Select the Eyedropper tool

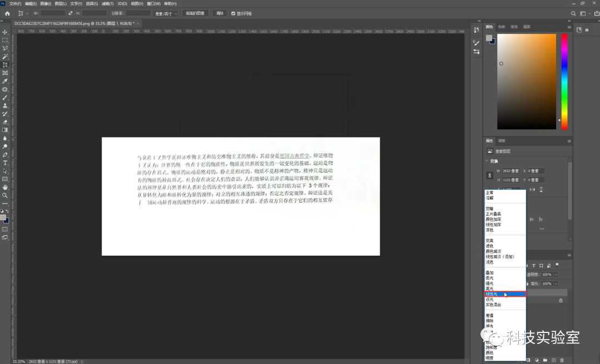coord(4,80)
